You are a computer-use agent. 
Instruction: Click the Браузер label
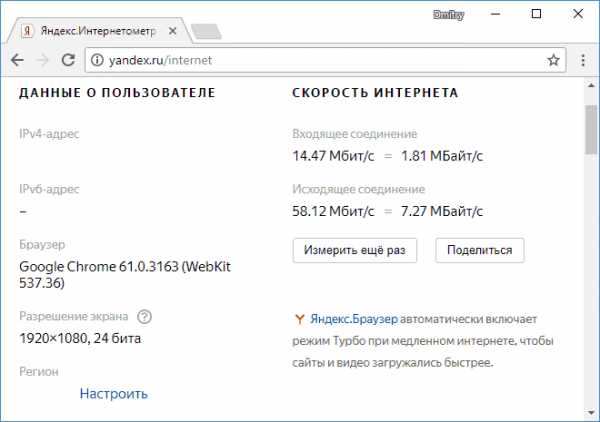click(x=42, y=244)
